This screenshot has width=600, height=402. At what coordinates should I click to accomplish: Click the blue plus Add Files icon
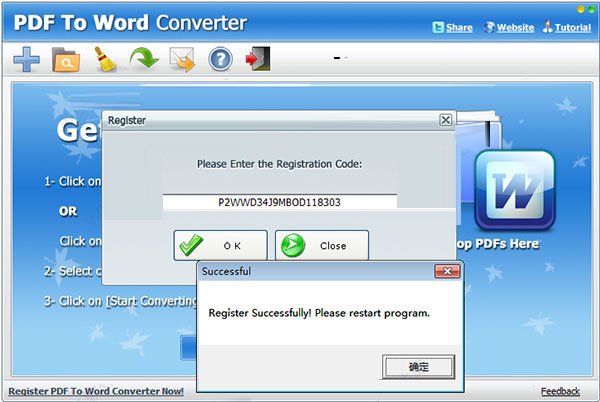coord(26,59)
